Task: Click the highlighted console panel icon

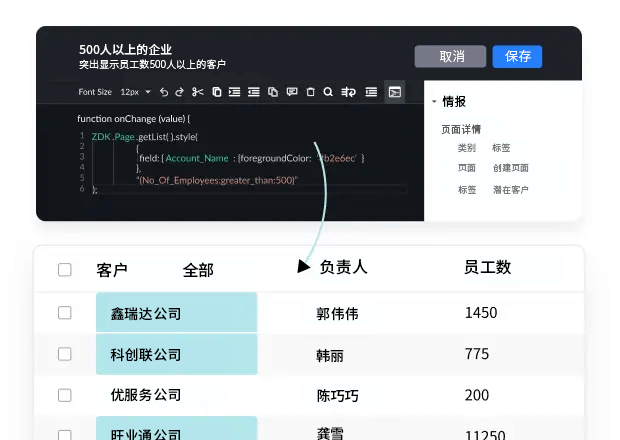Action: tap(395, 92)
